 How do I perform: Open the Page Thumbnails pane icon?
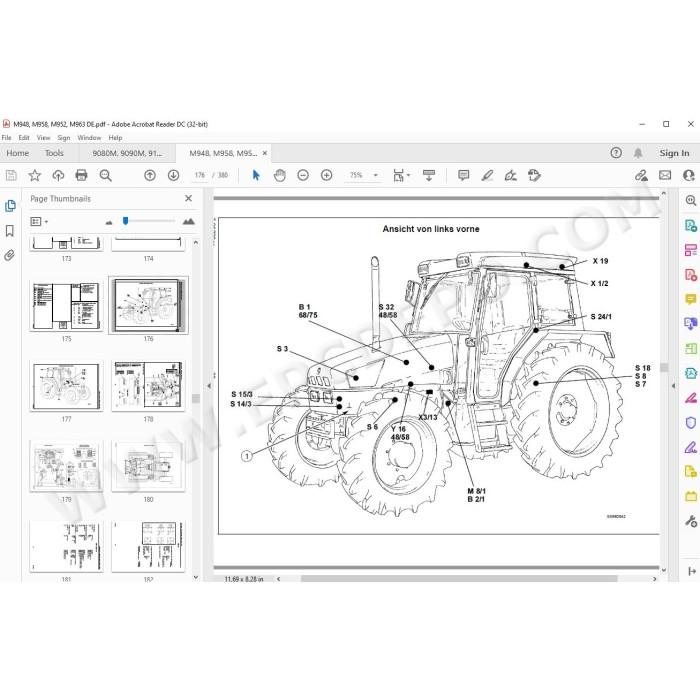[10, 206]
